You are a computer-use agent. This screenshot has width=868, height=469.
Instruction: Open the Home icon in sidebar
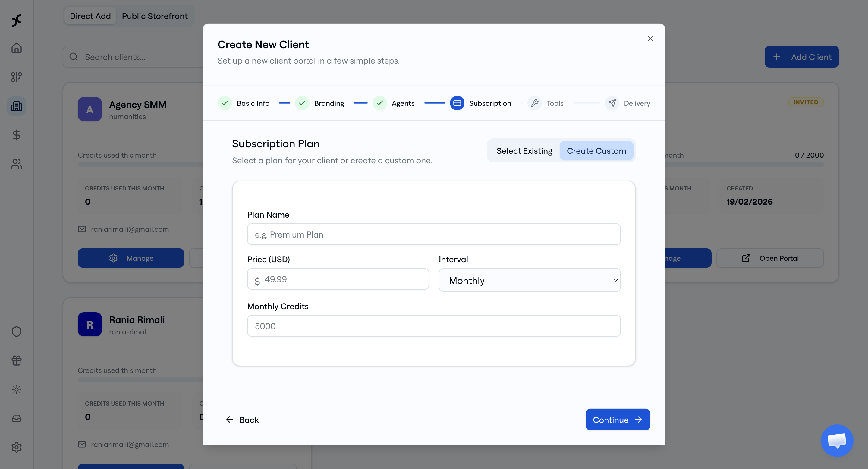coord(17,48)
